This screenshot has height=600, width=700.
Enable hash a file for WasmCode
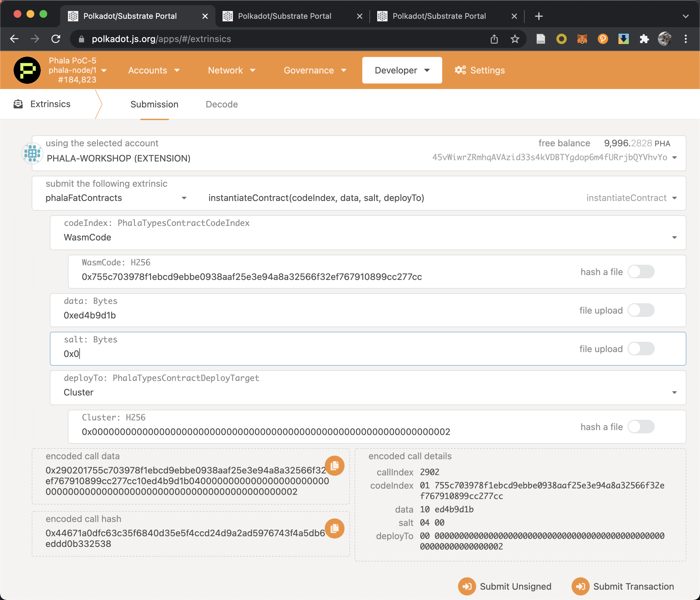[x=641, y=272]
